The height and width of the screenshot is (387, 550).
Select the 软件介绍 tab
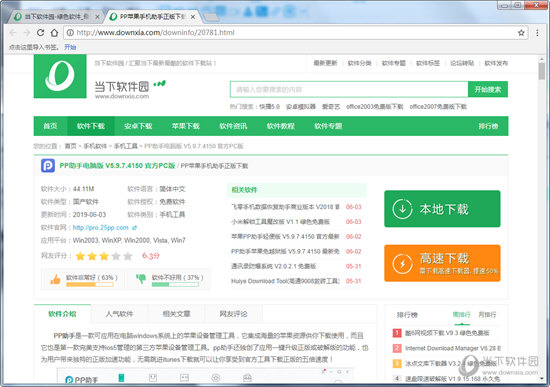pos(62,314)
